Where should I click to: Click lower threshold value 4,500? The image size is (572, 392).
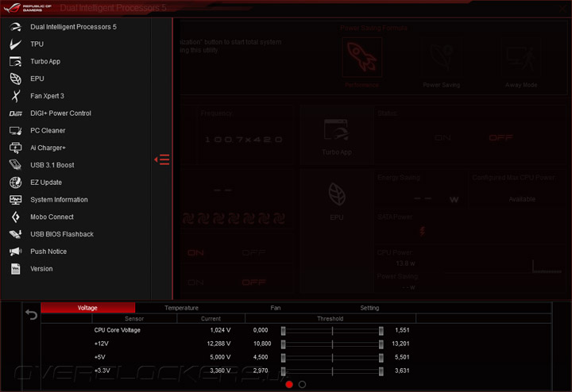pyautogui.click(x=262, y=357)
